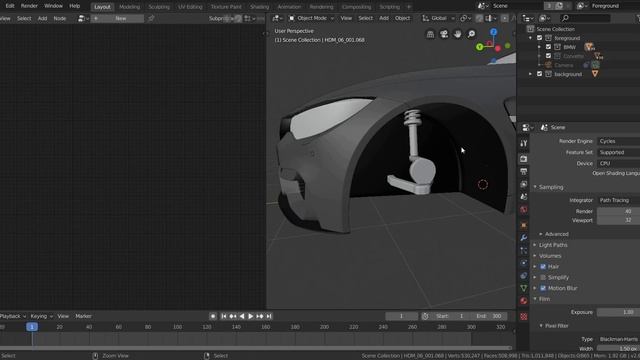Play the animation forward

(251, 316)
